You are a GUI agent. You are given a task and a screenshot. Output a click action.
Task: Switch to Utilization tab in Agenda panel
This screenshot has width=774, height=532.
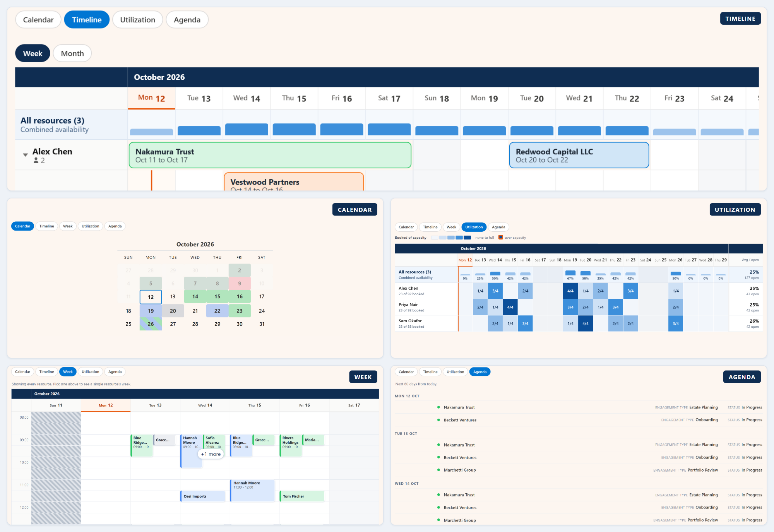point(455,372)
